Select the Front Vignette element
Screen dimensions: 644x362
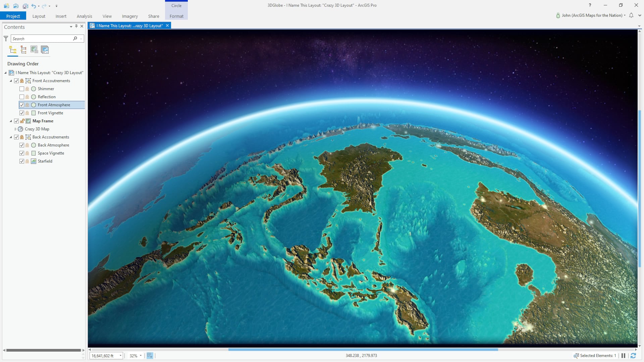pyautogui.click(x=50, y=113)
